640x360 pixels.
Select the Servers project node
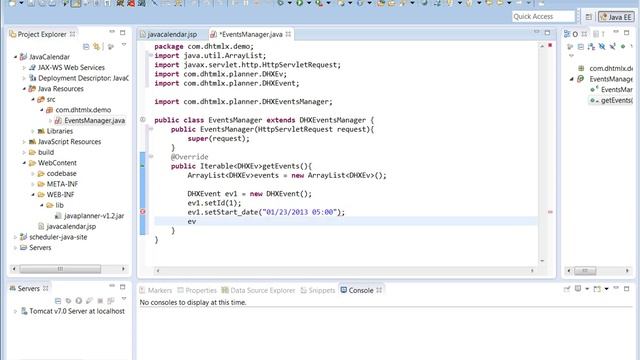tap(36, 248)
